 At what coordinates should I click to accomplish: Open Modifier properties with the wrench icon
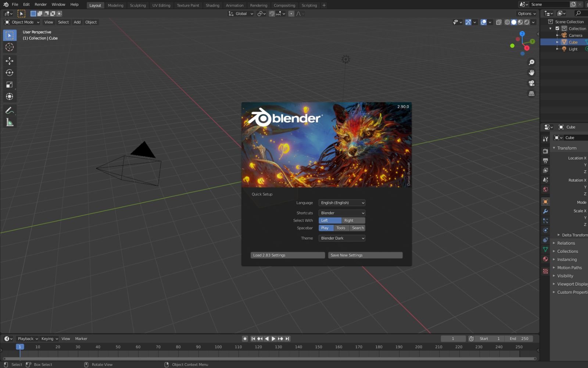click(545, 211)
